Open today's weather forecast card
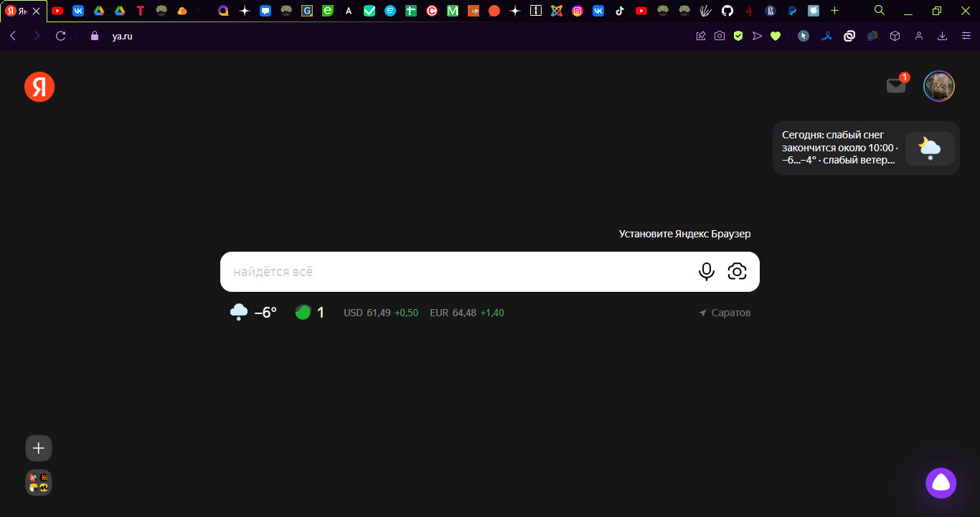The width and height of the screenshot is (980, 517). [866, 148]
